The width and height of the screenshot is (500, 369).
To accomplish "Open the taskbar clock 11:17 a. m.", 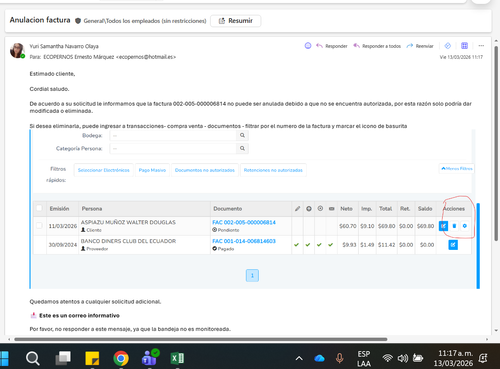I will tap(453, 358).
